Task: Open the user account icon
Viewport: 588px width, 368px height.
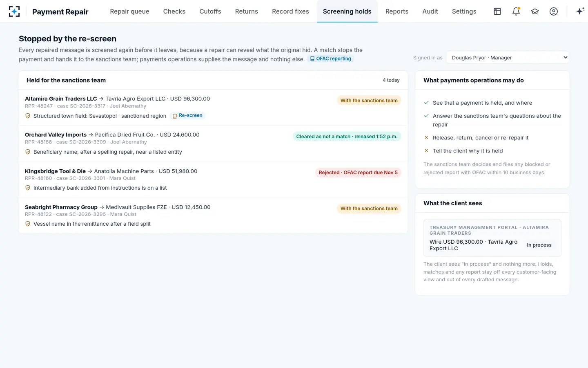Action: pyautogui.click(x=554, y=11)
